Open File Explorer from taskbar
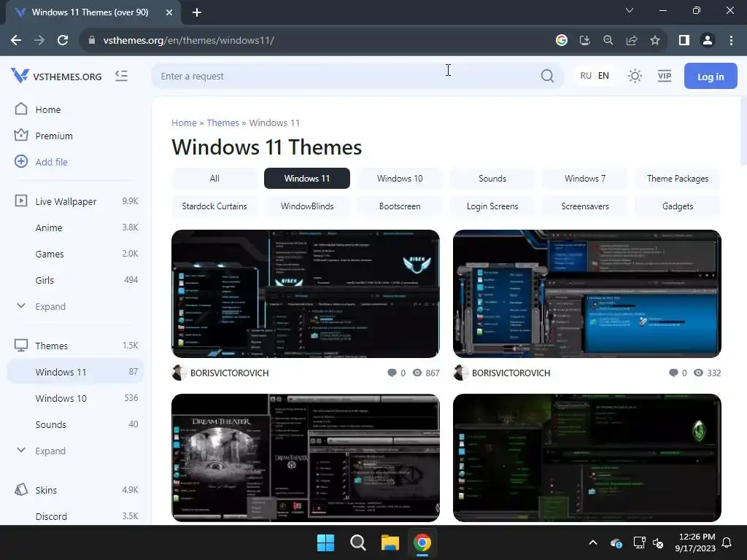 (x=390, y=542)
